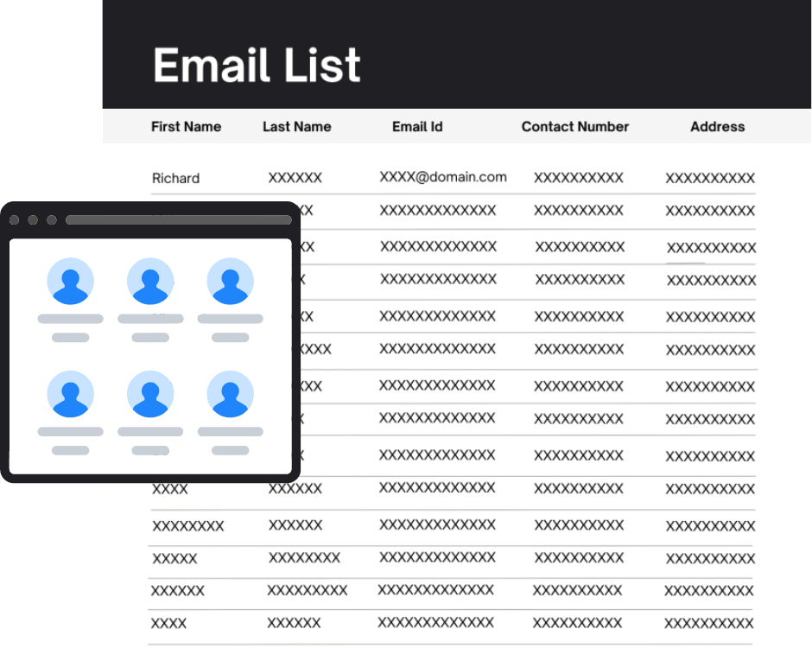Click the top-left user avatar icon
The width and height of the screenshot is (812, 648).
coord(70,282)
